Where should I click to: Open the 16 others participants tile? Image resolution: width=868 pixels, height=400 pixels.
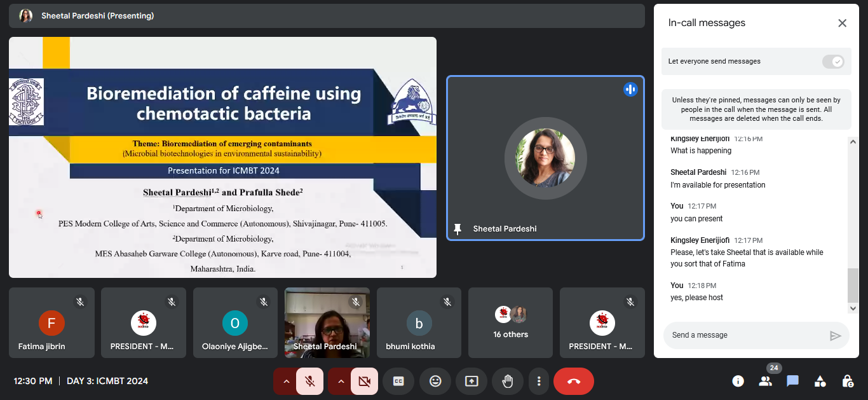511,322
